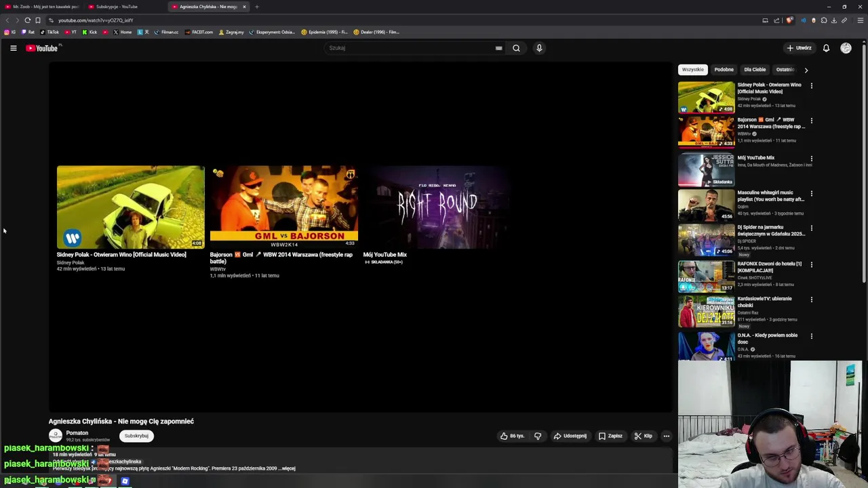The height and width of the screenshot is (488, 868).
Task: Go back in browser history
Action: tap(7, 20)
